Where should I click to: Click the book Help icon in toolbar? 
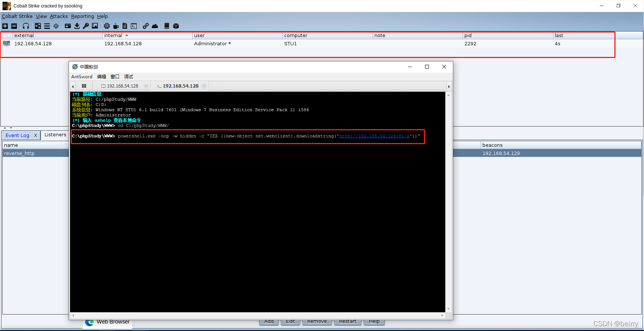pos(167,26)
